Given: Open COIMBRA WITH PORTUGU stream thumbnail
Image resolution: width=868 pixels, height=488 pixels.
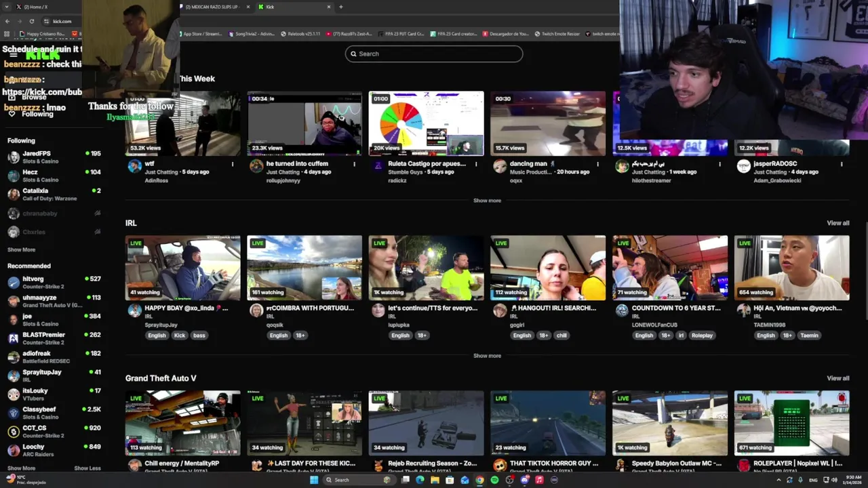Looking at the screenshot, I should [304, 268].
